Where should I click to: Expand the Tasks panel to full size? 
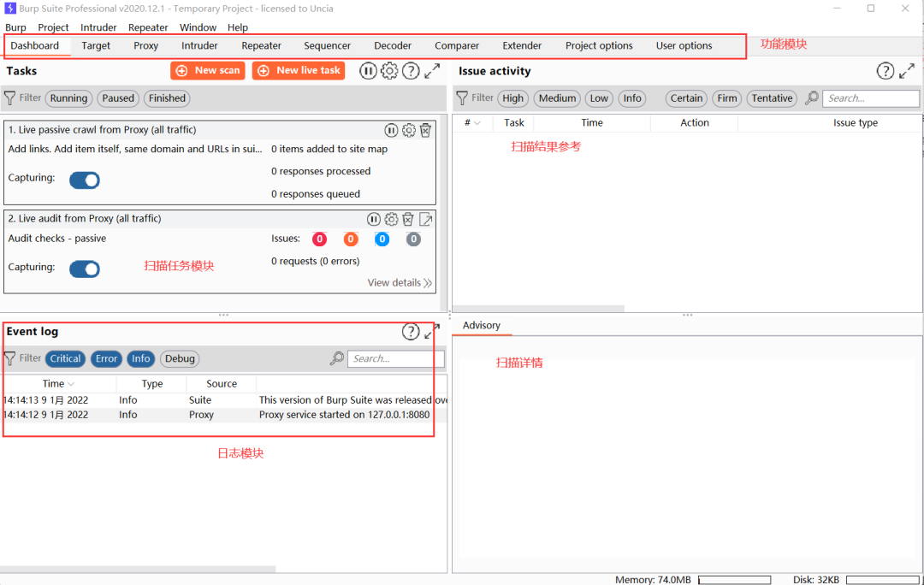(x=433, y=71)
